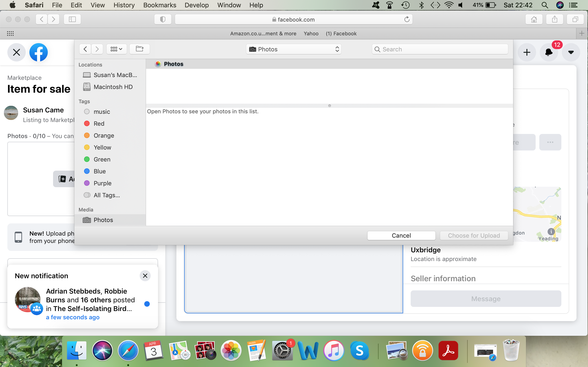Choose the music tag in sidebar

102,112
